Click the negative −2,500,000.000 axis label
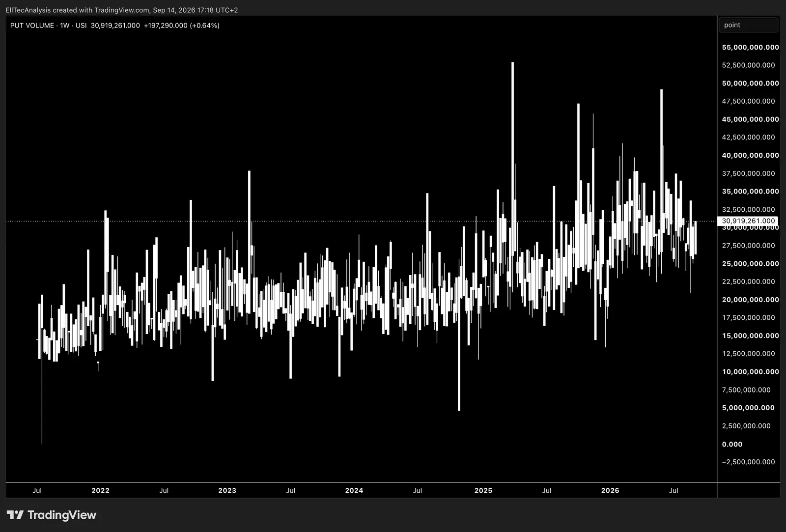This screenshot has height=532, width=786. coord(748,462)
